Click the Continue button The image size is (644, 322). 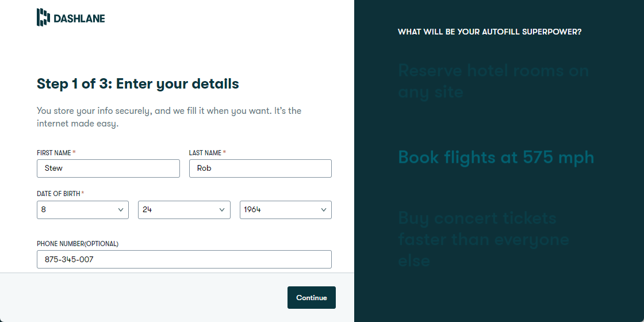point(312,297)
